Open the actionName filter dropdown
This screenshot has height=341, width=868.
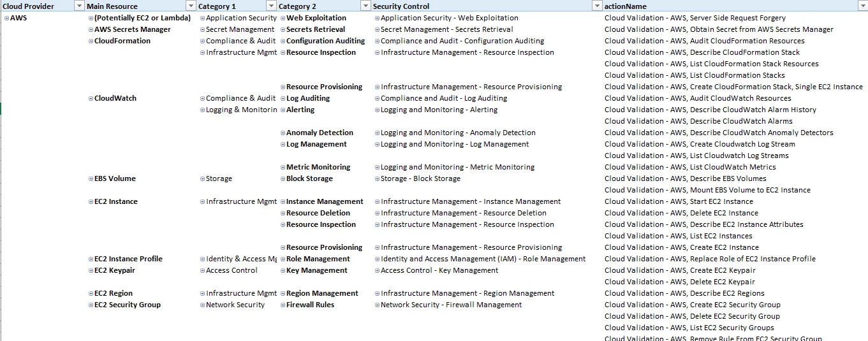862,6
